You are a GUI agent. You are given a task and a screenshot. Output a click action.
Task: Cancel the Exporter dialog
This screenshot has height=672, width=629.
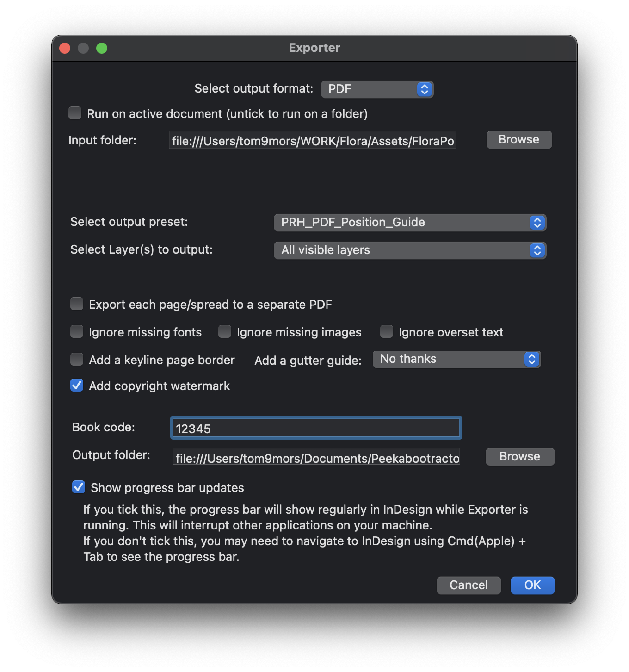(x=469, y=585)
